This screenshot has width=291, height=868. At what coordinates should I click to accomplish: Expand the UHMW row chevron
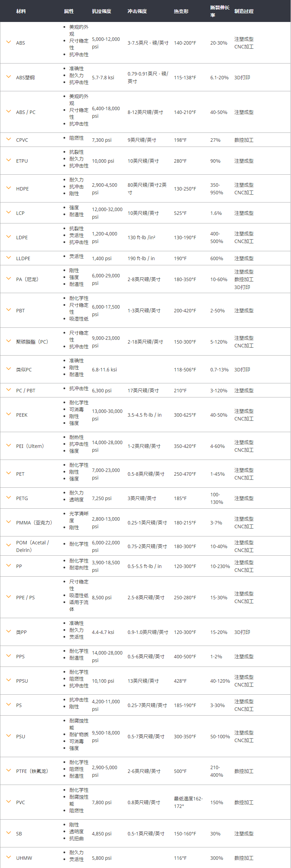click(9, 857)
